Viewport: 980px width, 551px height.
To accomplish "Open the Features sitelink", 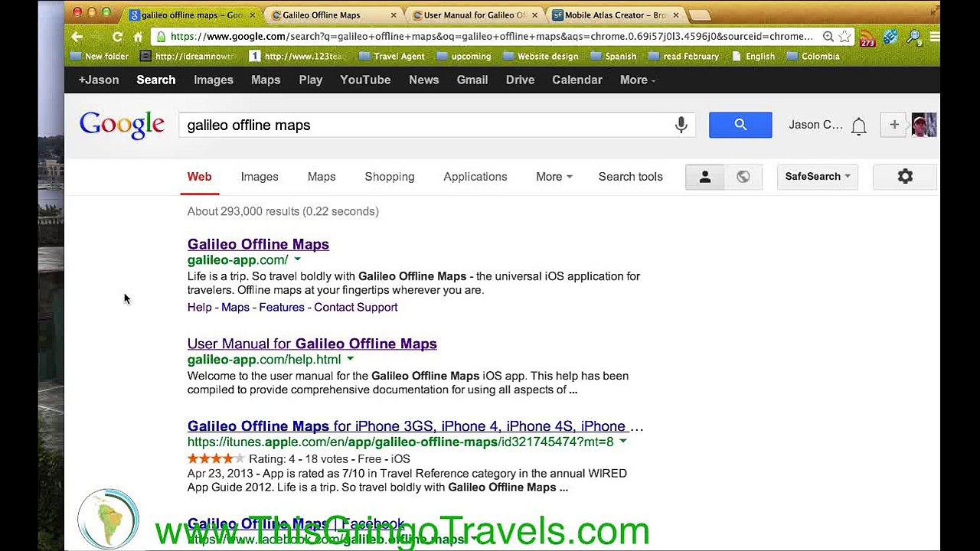I will point(282,308).
